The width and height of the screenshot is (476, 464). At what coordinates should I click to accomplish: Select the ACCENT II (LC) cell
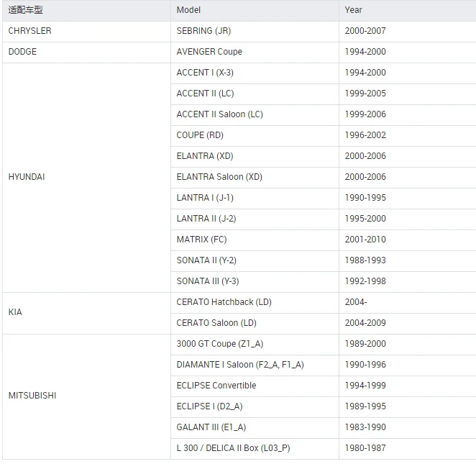(x=255, y=94)
